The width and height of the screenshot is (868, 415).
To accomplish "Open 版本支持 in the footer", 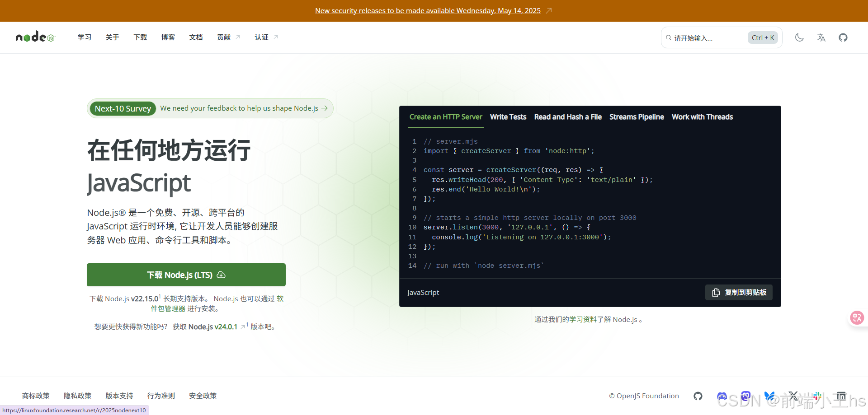I will pyautogui.click(x=119, y=396).
